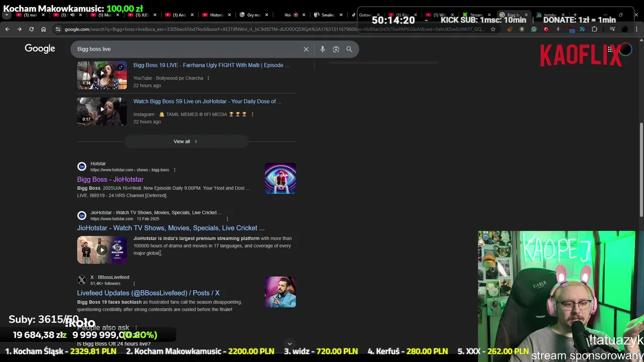Open Bigg Boss - JioHotstar result
Image resolution: width=644 pixels, height=362 pixels.
pyautogui.click(x=110, y=179)
